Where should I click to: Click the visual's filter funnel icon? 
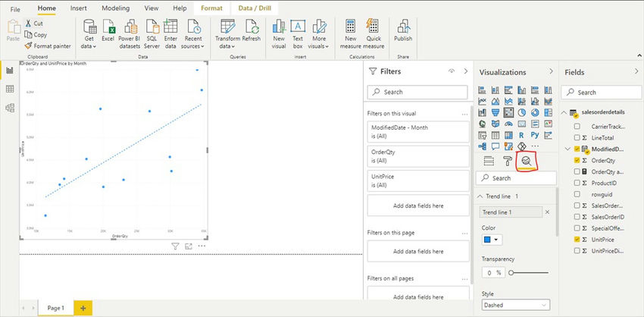tap(175, 246)
